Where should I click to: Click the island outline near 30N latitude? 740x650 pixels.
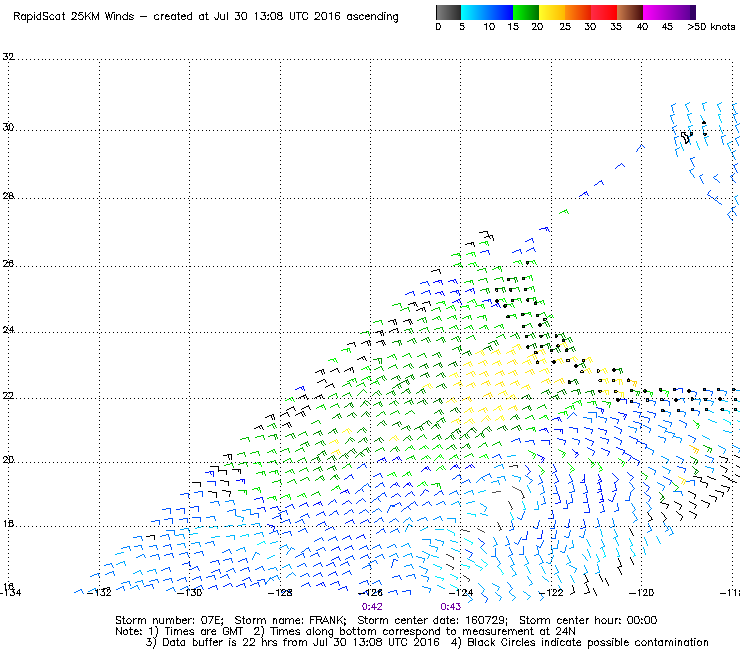(686, 137)
